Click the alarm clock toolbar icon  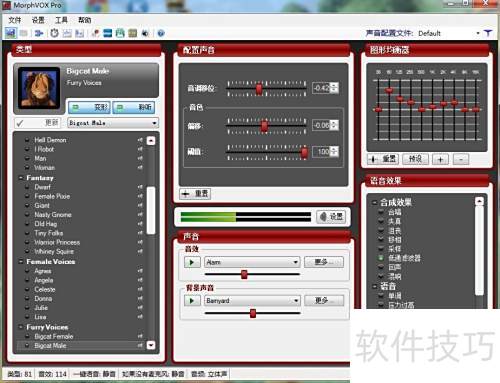[54, 33]
